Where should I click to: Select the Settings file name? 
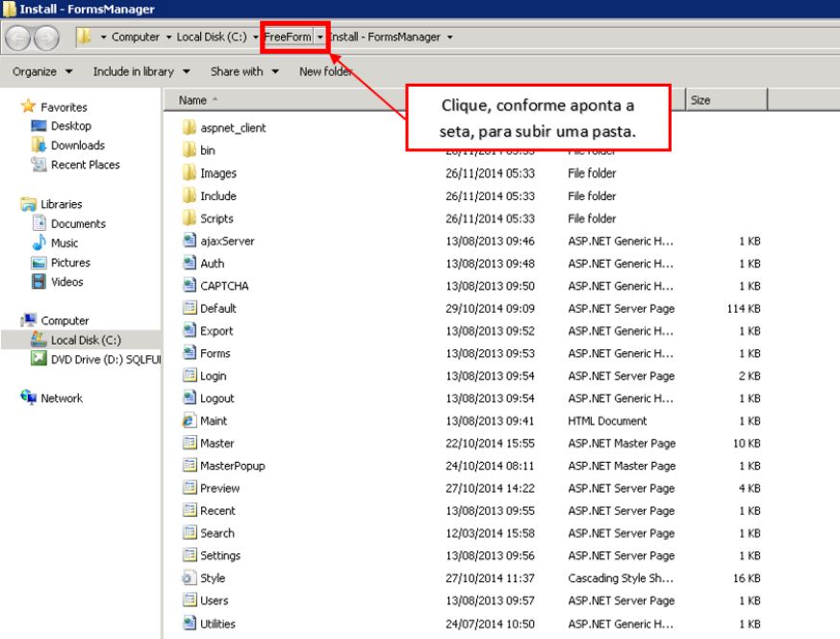[220, 555]
